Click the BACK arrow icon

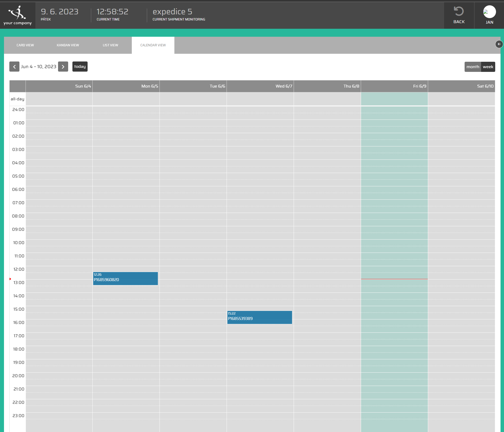pos(459,11)
